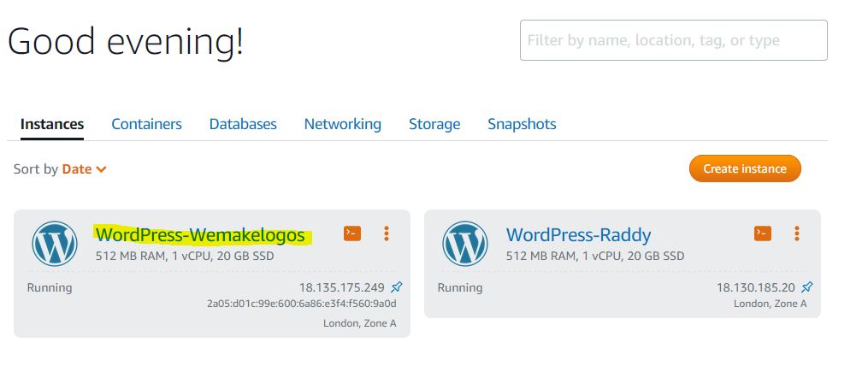Go to the Snapshots tab
This screenshot has height=378, width=868.
tap(522, 124)
